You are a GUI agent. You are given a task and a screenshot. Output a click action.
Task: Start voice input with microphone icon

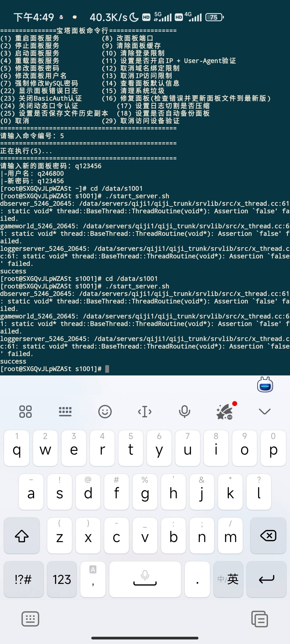click(184, 411)
